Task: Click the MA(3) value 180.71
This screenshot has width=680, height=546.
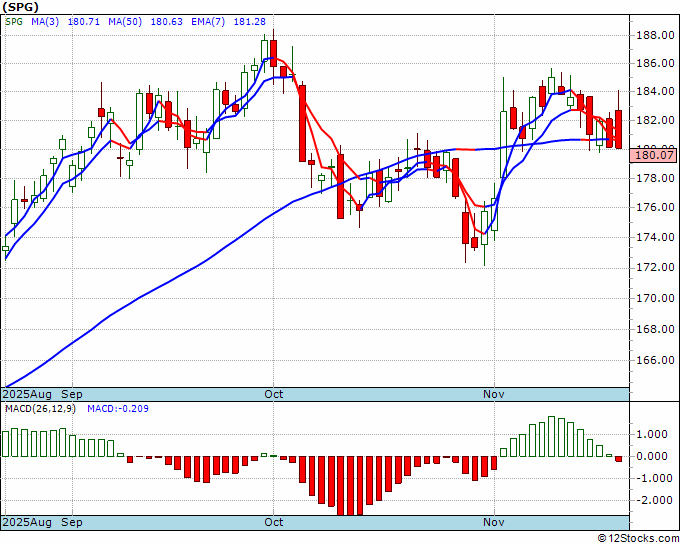Action: pos(84,21)
